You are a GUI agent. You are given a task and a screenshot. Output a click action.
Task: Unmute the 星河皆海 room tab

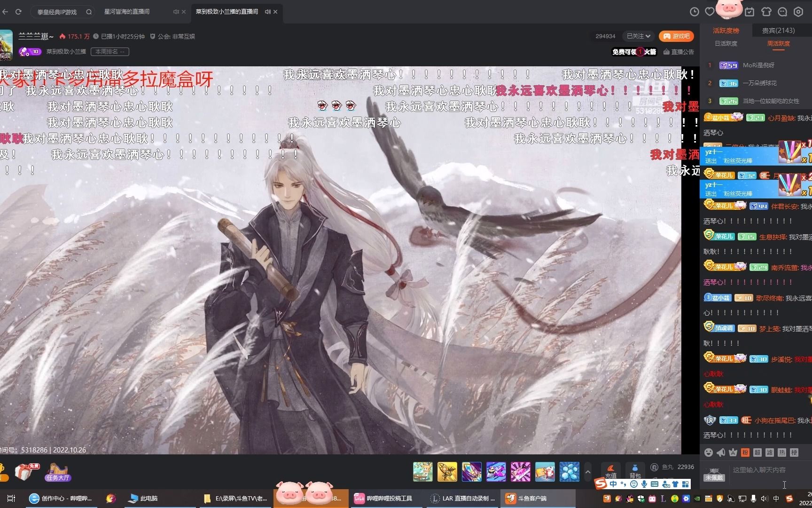coord(176,12)
